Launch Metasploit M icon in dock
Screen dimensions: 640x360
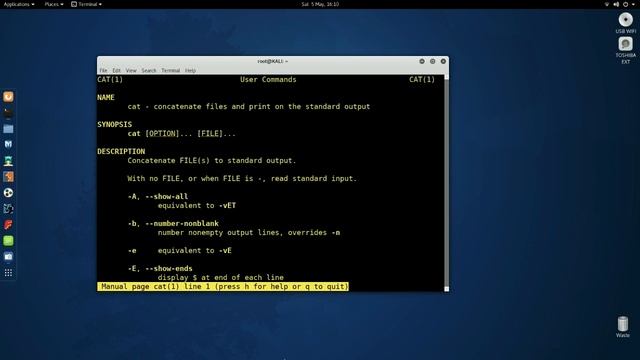point(8,144)
